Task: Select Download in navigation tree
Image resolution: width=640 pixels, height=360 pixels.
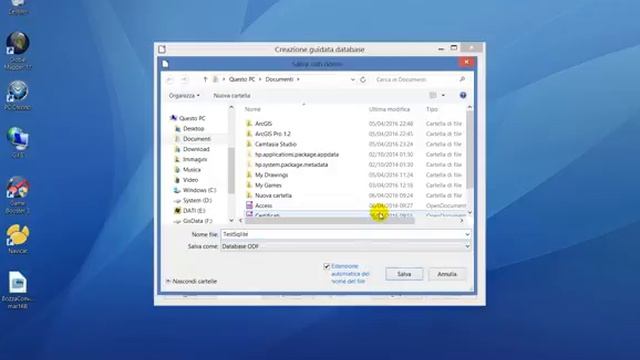Action: coord(196,149)
